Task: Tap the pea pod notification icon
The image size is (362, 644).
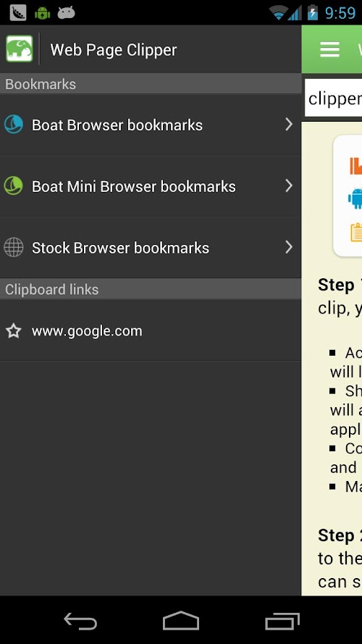Action: 18,13
